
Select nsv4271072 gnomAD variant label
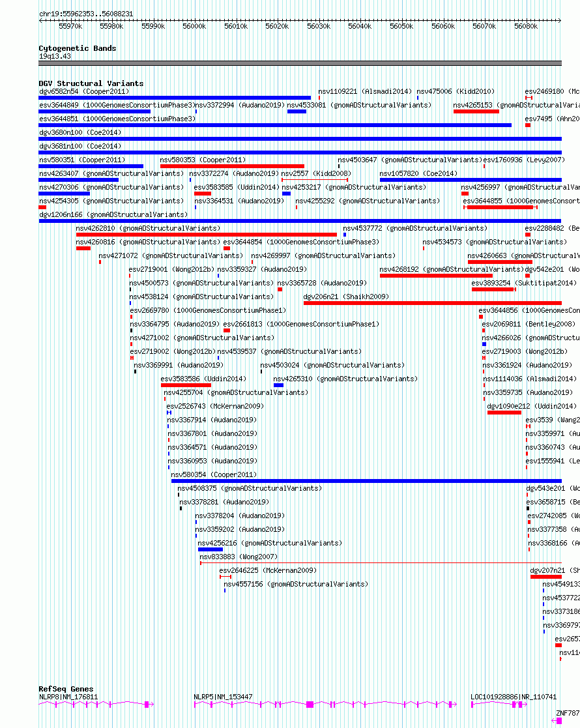171,255
